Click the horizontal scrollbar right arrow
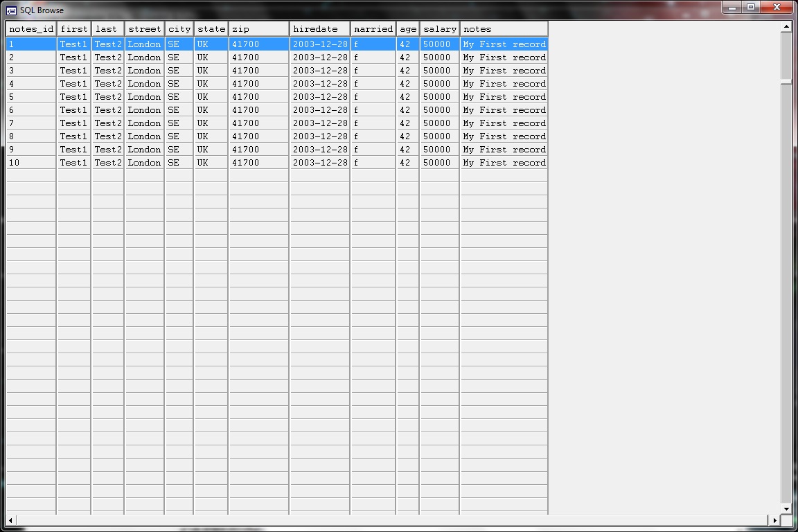The height and width of the screenshot is (532, 798). click(775, 521)
